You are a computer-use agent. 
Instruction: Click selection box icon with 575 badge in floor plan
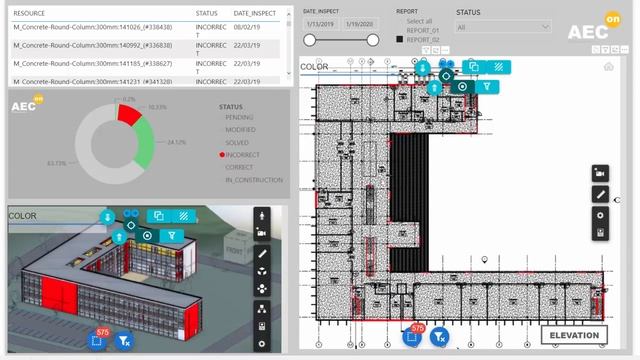tap(412, 337)
